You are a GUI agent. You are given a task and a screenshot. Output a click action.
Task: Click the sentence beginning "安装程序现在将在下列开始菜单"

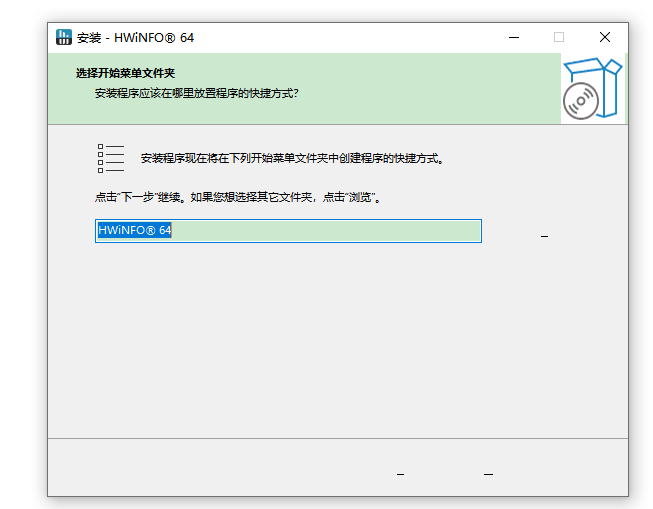click(292, 159)
